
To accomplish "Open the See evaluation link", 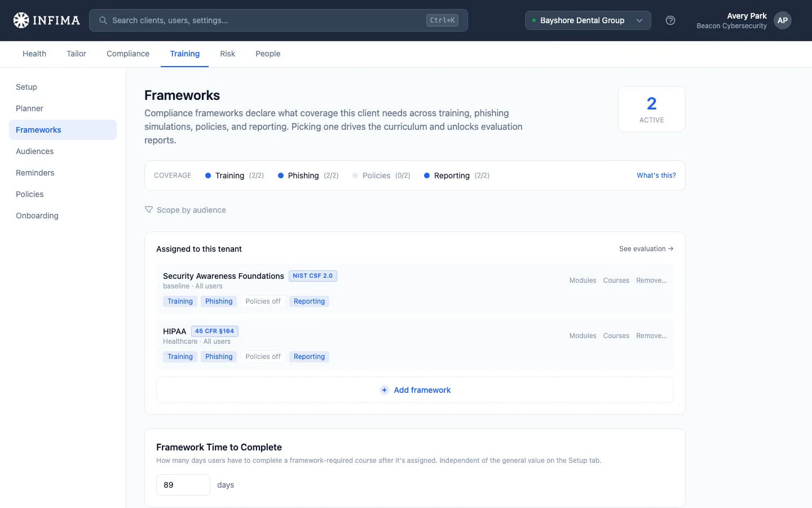I will click(646, 249).
